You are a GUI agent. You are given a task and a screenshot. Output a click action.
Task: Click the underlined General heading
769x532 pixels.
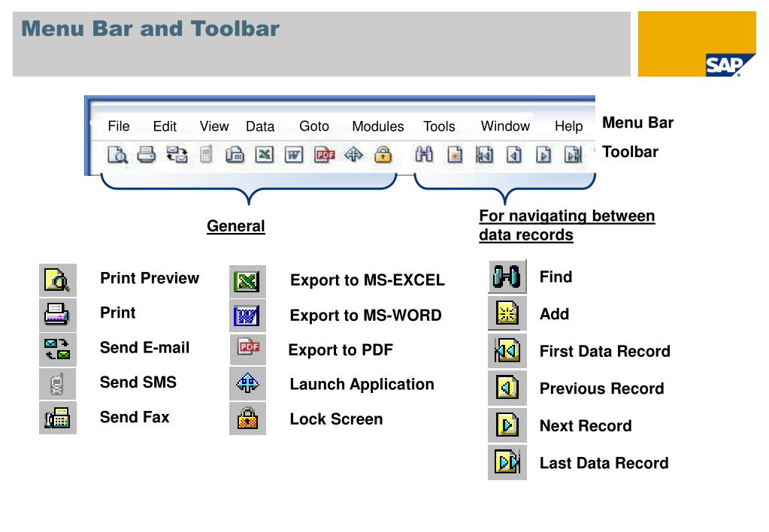pyautogui.click(x=236, y=226)
